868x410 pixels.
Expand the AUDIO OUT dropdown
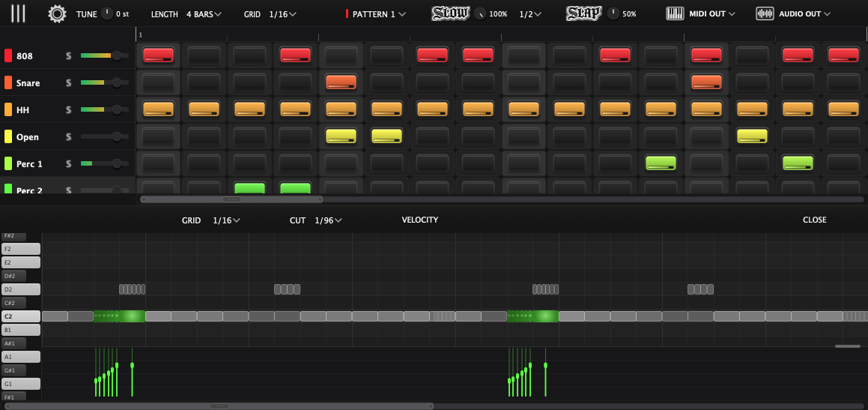point(804,14)
